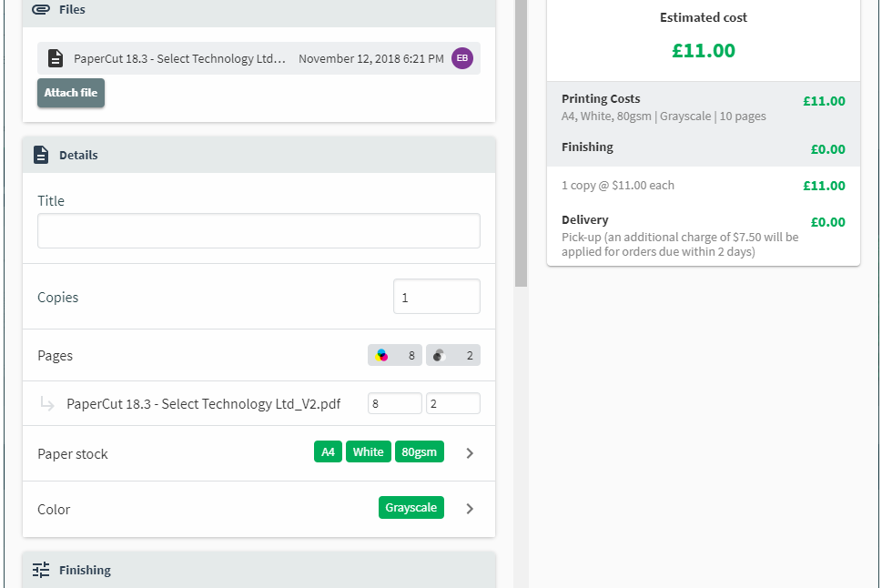Click the Finishing section header
The width and height of the screenshot is (882, 588).
pyautogui.click(x=259, y=570)
